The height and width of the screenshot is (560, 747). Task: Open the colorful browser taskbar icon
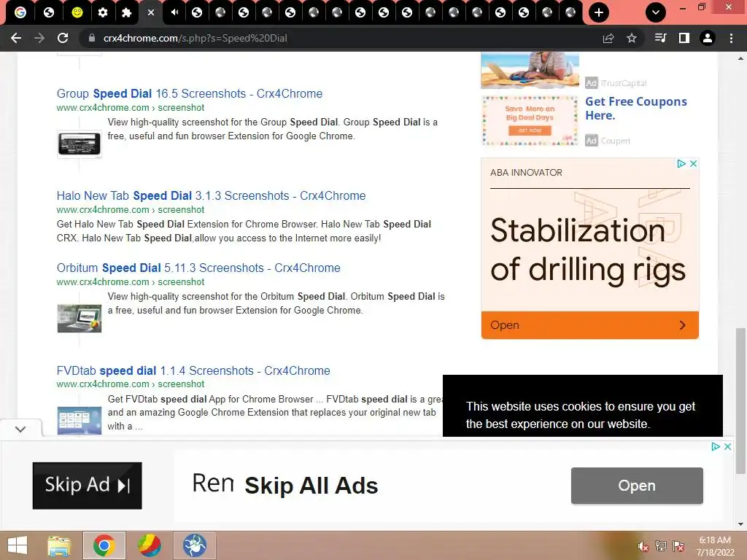point(149,545)
